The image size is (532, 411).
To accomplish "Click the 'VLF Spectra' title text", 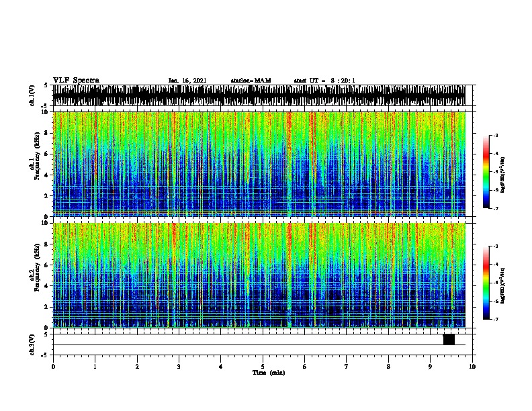I will (x=76, y=81).
